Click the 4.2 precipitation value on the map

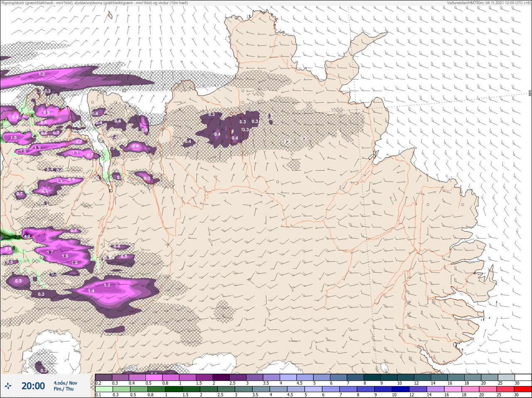coord(28,236)
